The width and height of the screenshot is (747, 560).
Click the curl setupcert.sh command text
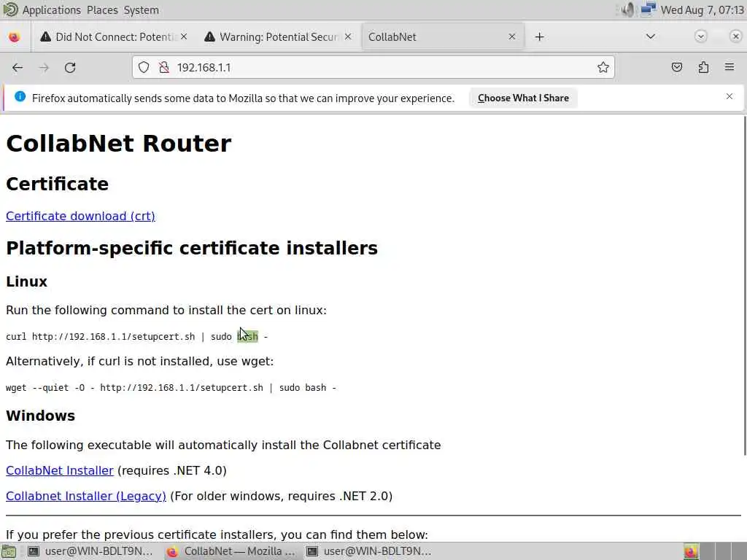click(136, 337)
